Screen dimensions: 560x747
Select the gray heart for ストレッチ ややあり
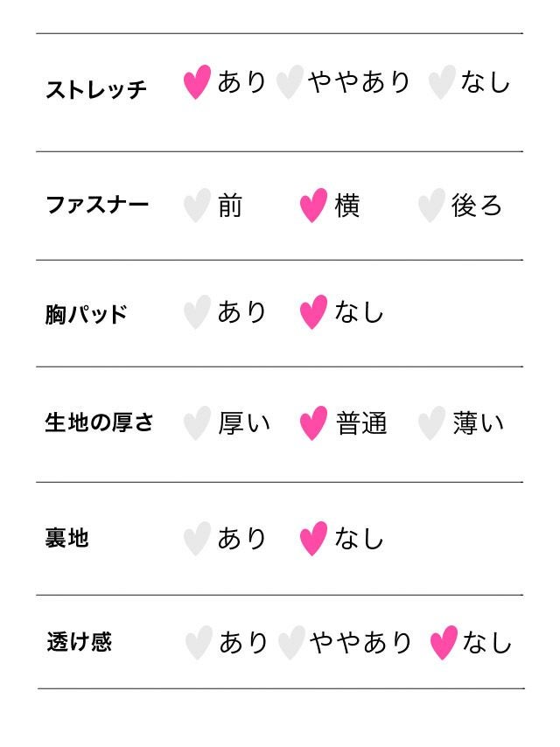[x=289, y=82]
